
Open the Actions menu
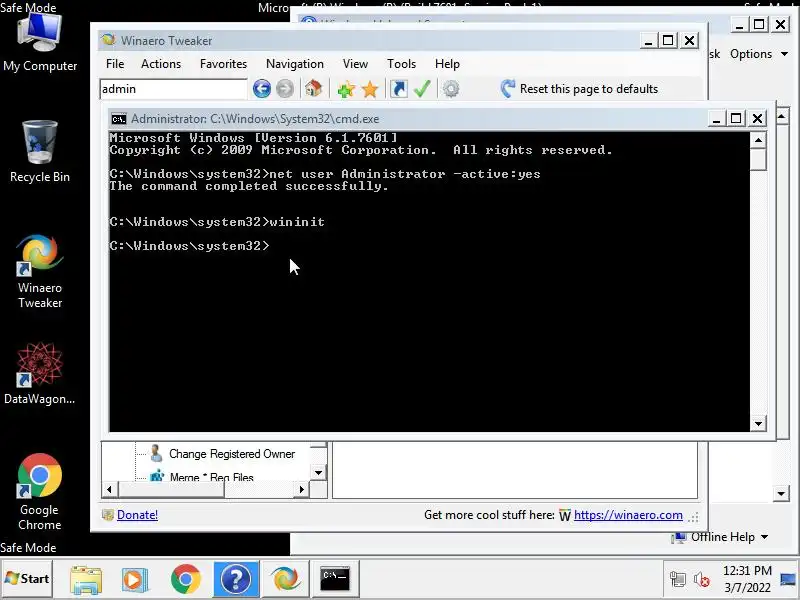(161, 64)
